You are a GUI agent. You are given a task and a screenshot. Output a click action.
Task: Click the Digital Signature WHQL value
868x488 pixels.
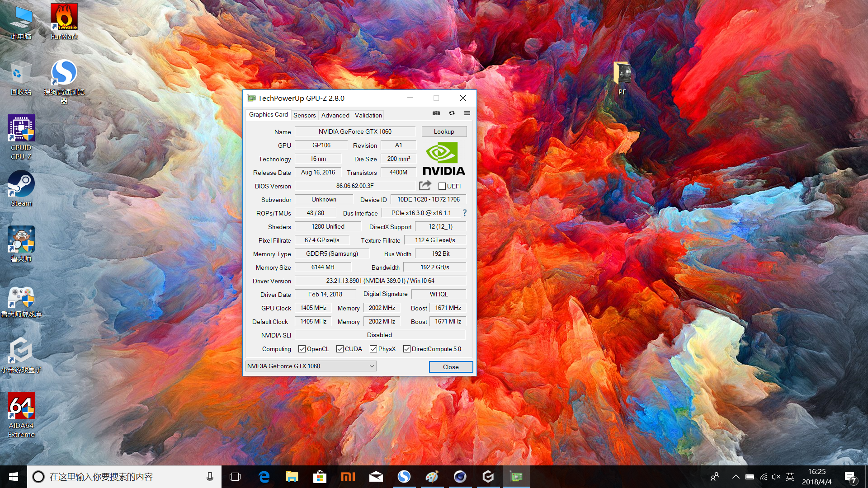(439, 294)
